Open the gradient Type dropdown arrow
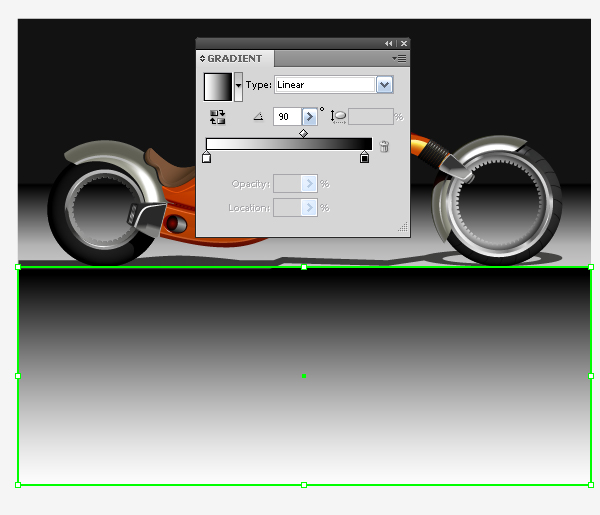 coord(385,85)
